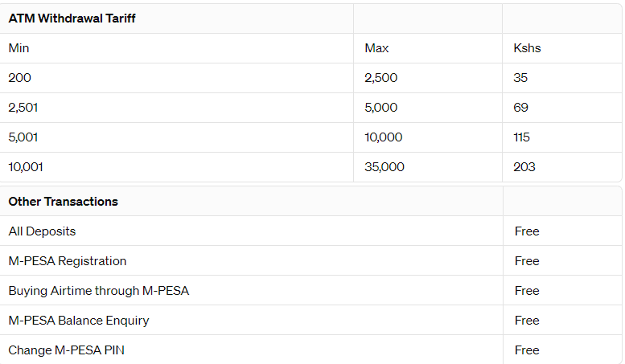Click Buying Airtime through M-PESA

click(99, 291)
